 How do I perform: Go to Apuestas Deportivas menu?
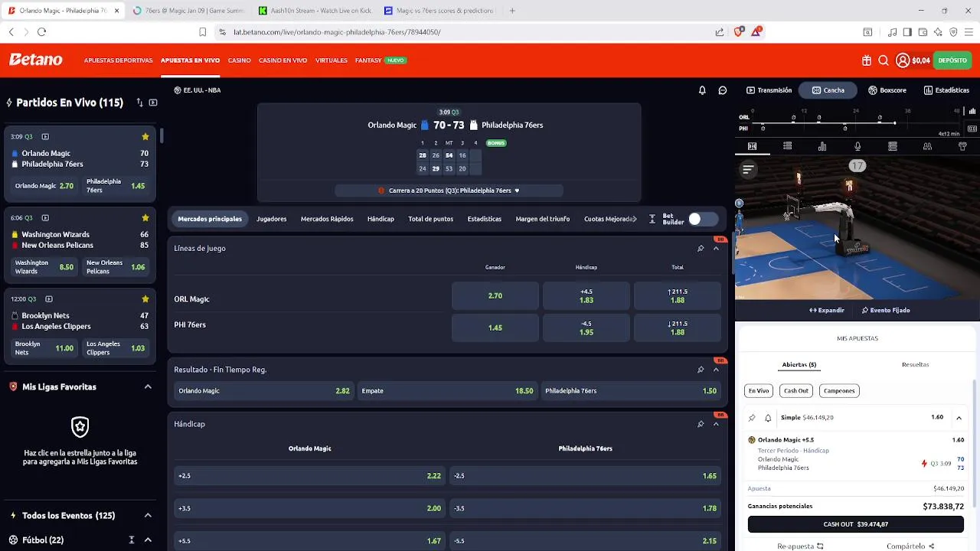coord(119,60)
